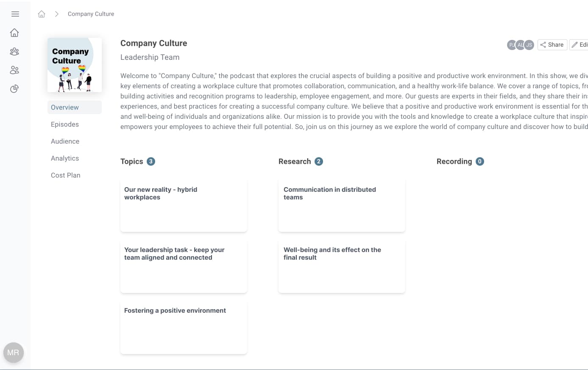The height and width of the screenshot is (370, 588).
Task: Click the two-person users icon in sidebar
Action: [x=14, y=70]
